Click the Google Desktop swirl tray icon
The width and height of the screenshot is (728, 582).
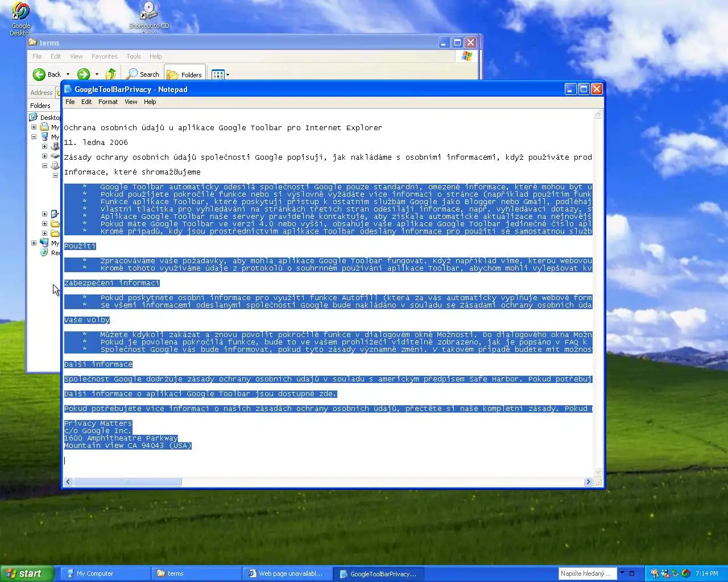[686, 573]
